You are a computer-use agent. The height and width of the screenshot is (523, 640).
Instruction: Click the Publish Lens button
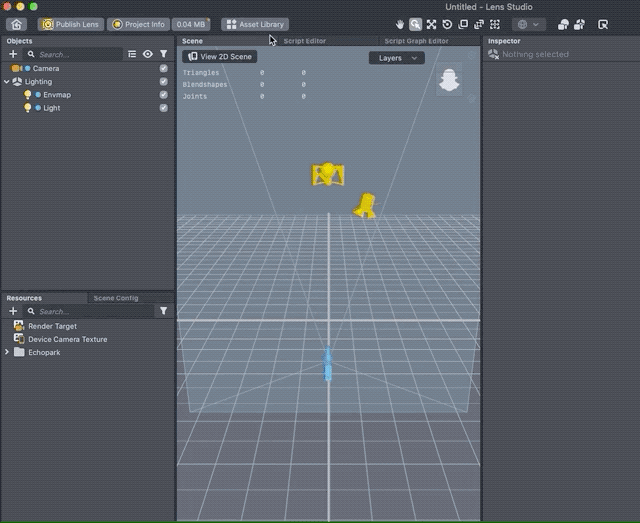coord(69,24)
